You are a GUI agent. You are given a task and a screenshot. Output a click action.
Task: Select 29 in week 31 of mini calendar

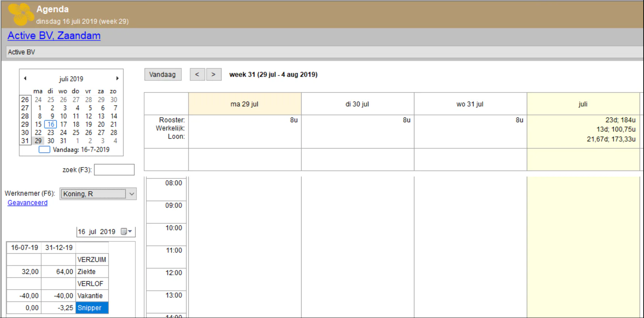(38, 141)
